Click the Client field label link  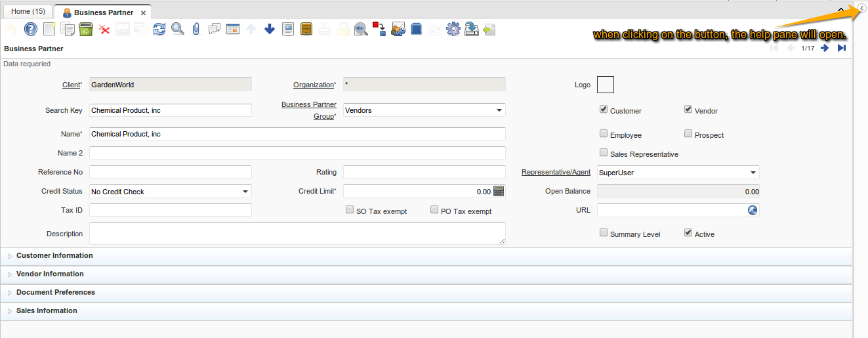coord(71,85)
